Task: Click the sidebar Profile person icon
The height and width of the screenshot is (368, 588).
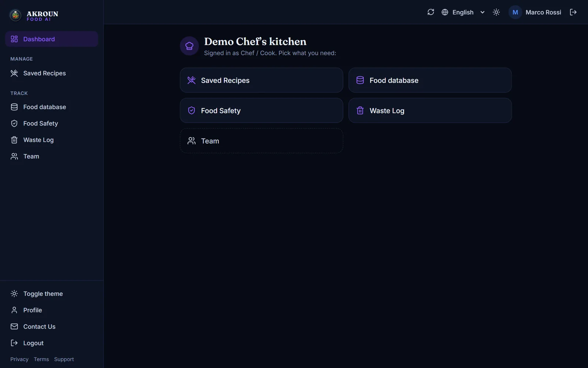Action: [x=14, y=310]
